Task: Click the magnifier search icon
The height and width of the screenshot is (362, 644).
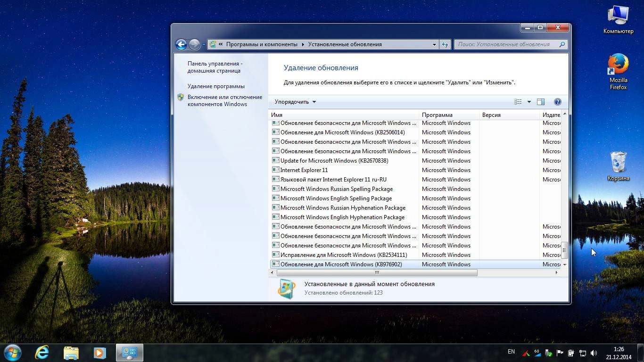Action: click(562, 44)
